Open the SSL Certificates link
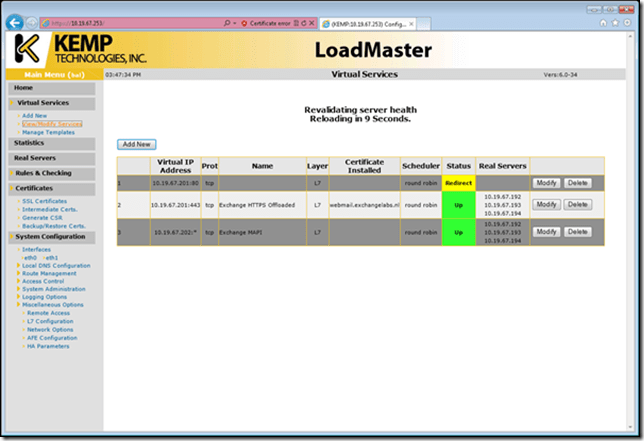This screenshot has width=644, height=441. coord(44,201)
